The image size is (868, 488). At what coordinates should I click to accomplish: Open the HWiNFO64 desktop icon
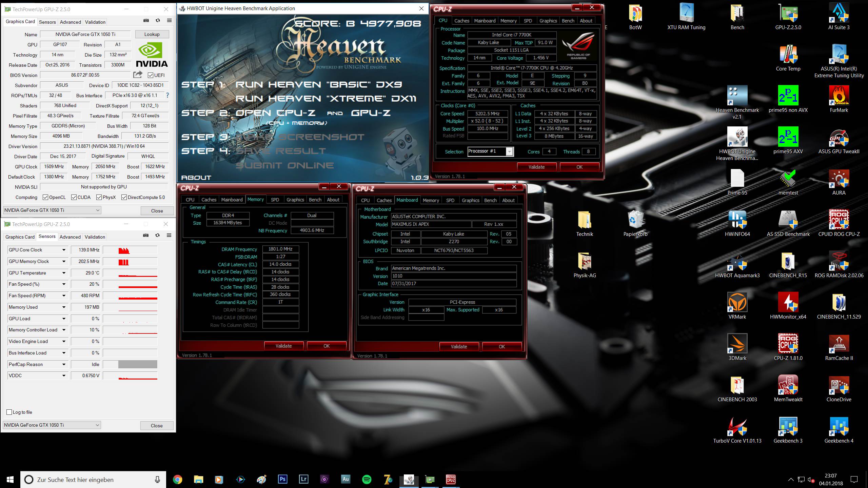point(737,223)
